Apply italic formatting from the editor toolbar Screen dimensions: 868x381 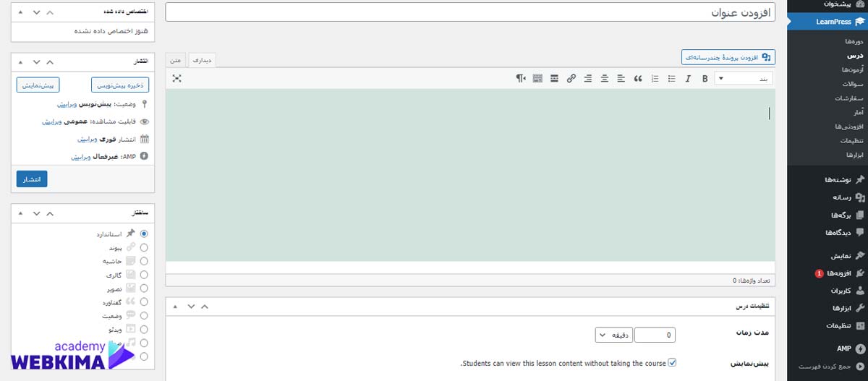coord(688,78)
